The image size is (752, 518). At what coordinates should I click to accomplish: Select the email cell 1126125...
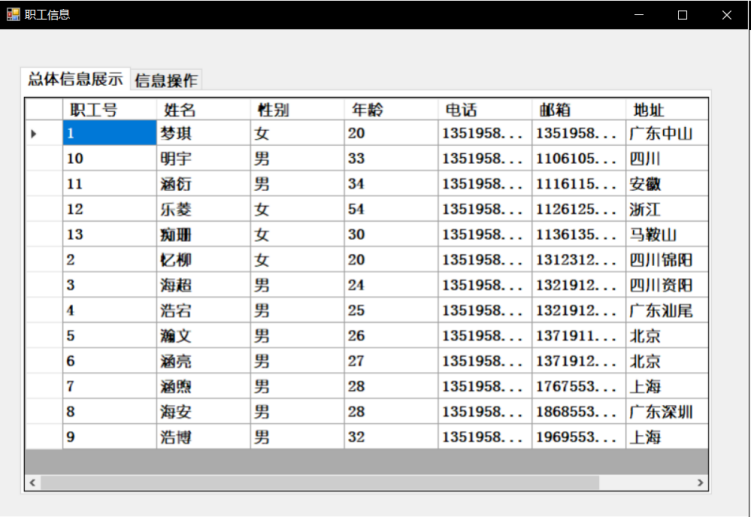click(579, 209)
